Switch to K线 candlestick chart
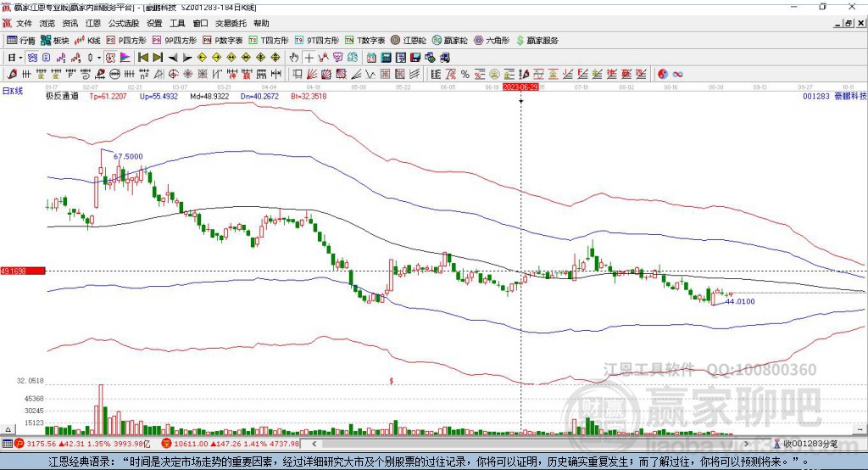This screenshot has height=470, width=868. click(x=87, y=41)
